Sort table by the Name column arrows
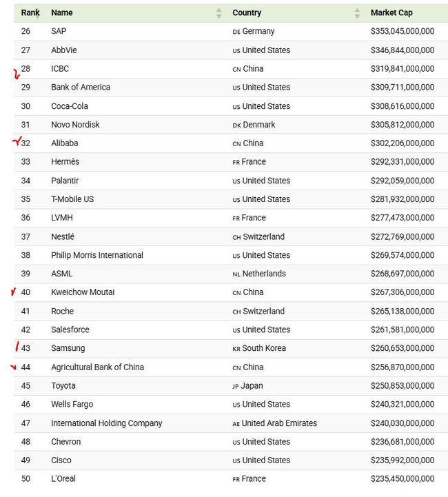Viewport: 448px width, 497px height. (218, 13)
